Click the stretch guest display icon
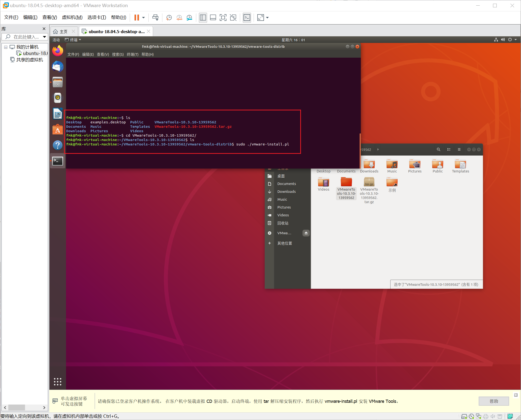521x420 pixels. point(260,18)
